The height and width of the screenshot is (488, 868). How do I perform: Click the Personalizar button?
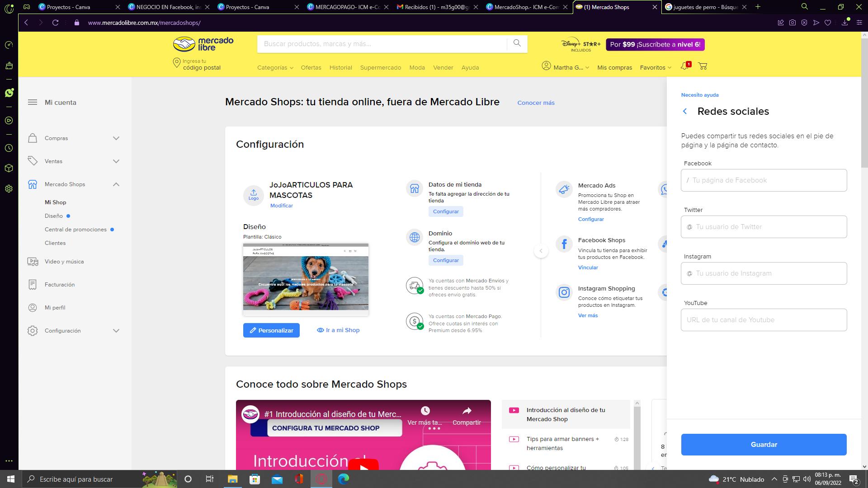(271, 330)
